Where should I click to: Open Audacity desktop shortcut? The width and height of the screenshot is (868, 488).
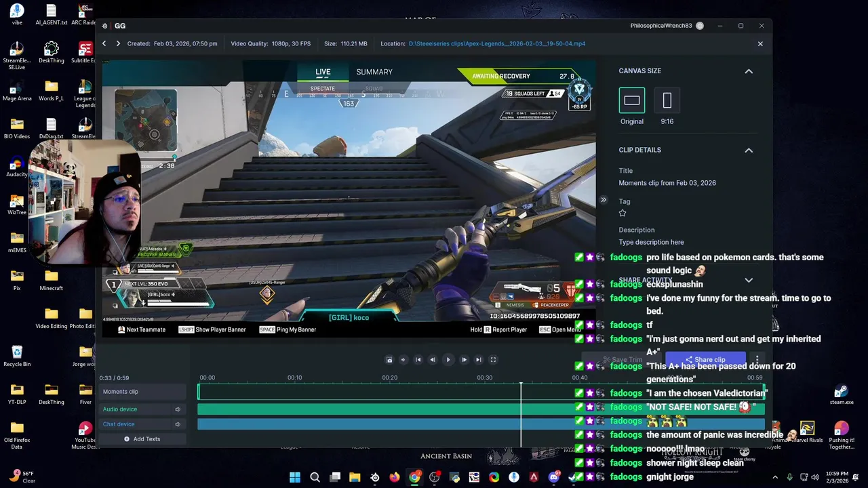pos(17,166)
